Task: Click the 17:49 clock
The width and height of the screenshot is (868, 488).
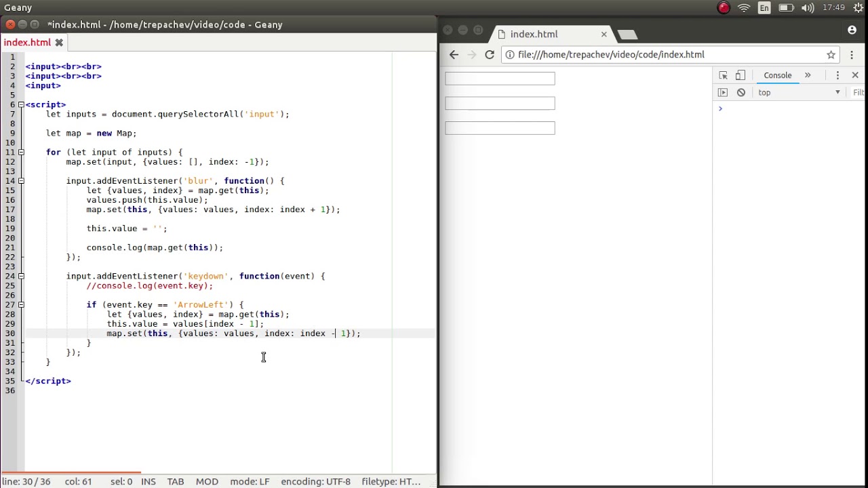Action: [833, 8]
